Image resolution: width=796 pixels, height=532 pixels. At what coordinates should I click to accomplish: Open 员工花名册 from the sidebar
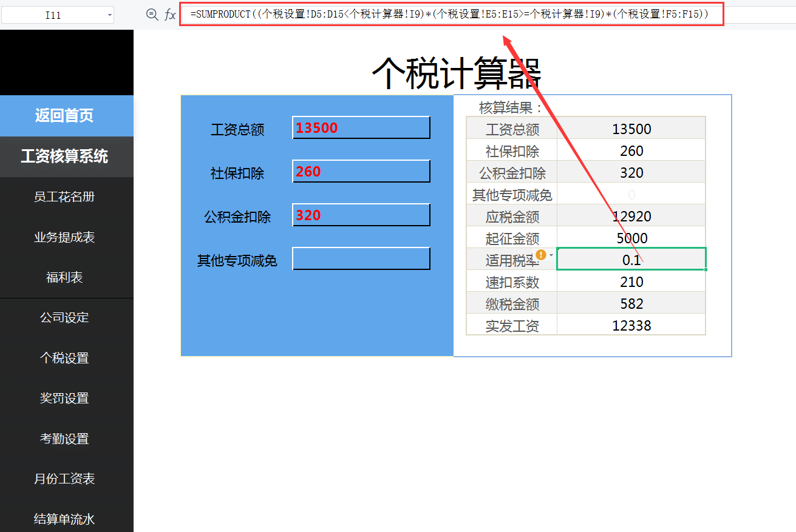66,197
